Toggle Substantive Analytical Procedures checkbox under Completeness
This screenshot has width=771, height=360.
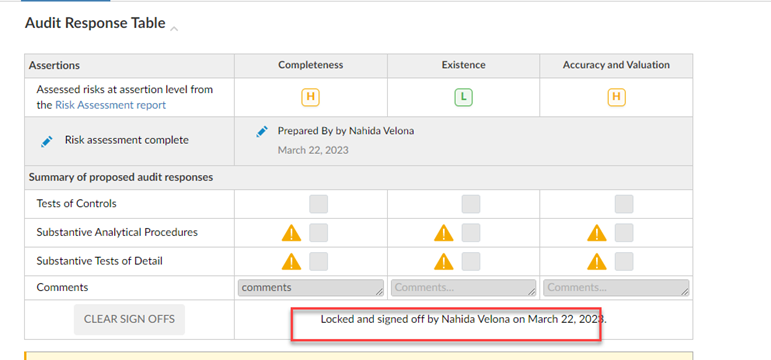coord(319,233)
